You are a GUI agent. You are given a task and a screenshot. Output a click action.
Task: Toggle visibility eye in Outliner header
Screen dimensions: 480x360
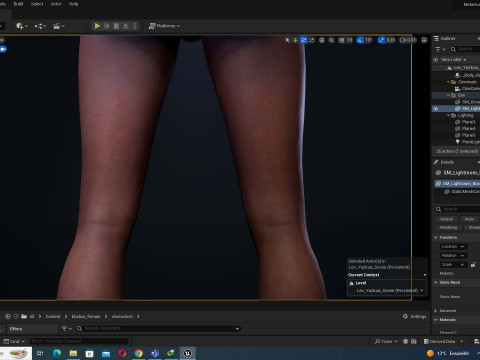[x=435, y=60]
